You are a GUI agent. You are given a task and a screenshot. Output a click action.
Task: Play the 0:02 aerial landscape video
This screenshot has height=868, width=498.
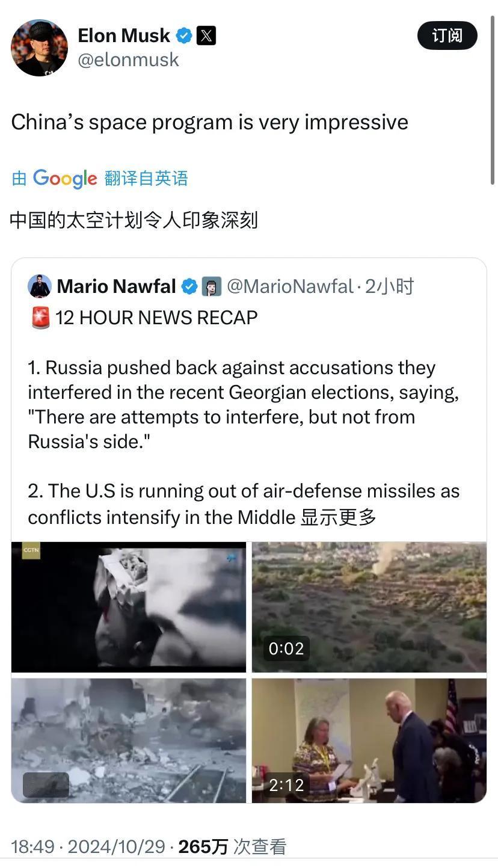(369, 607)
